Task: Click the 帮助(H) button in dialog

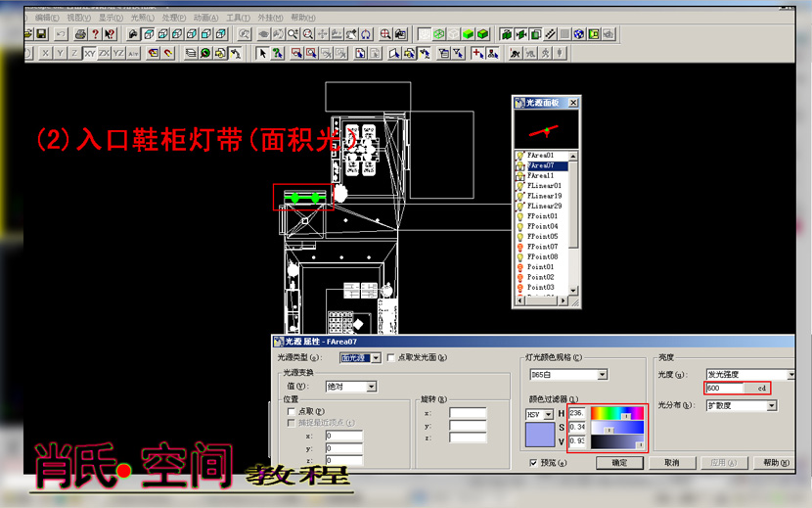Action: pyautogui.click(x=775, y=462)
